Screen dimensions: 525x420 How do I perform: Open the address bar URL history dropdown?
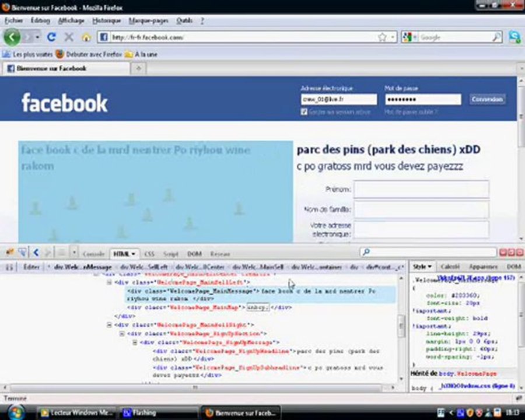393,37
